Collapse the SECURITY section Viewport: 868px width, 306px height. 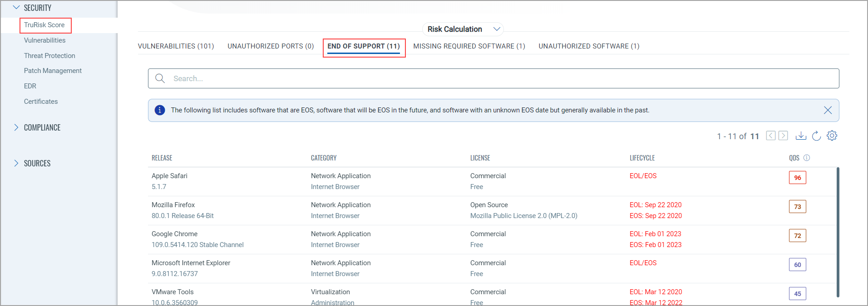(x=17, y=8)
